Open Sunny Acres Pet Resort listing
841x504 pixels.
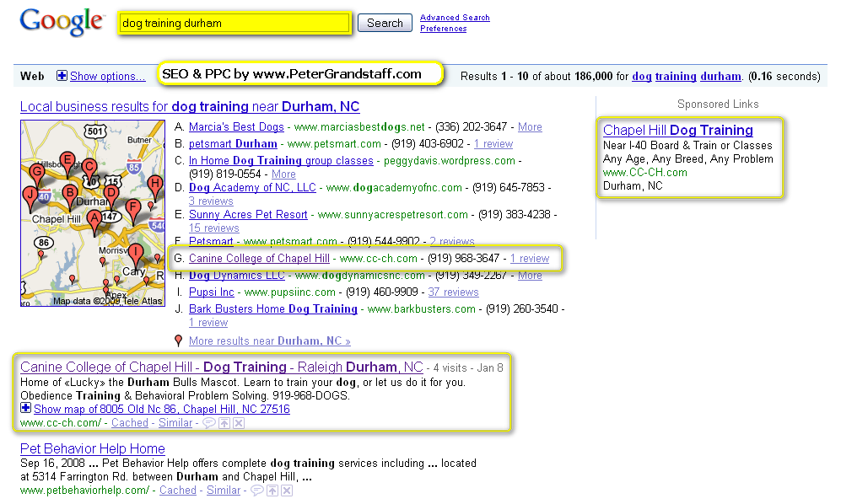click(x=248, y=214)
